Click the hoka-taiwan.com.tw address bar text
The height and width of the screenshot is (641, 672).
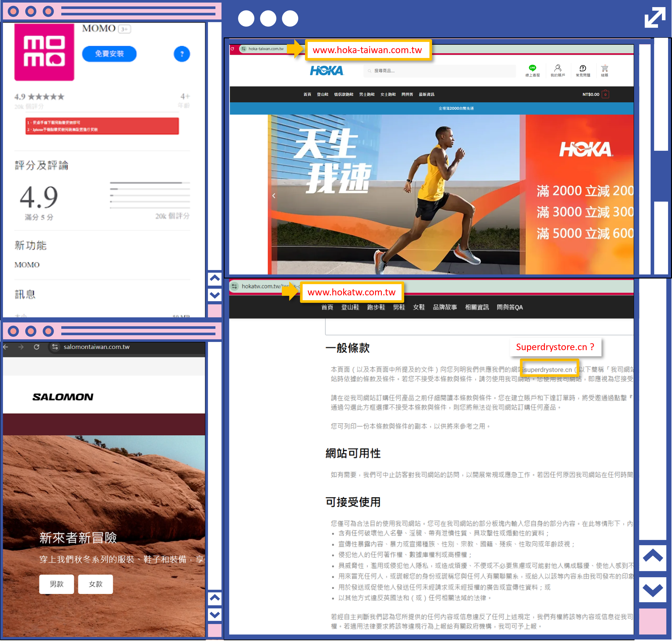pos(266,48)
